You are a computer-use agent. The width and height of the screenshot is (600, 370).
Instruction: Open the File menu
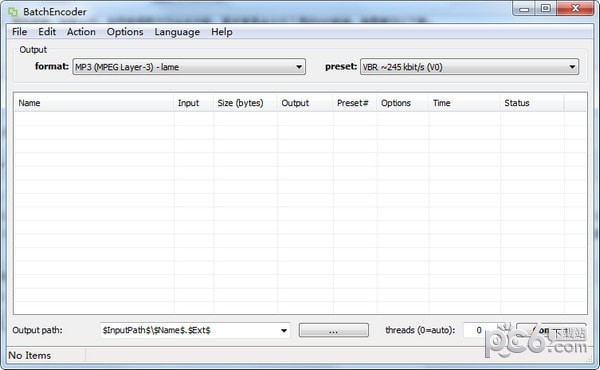pos(20,32)
